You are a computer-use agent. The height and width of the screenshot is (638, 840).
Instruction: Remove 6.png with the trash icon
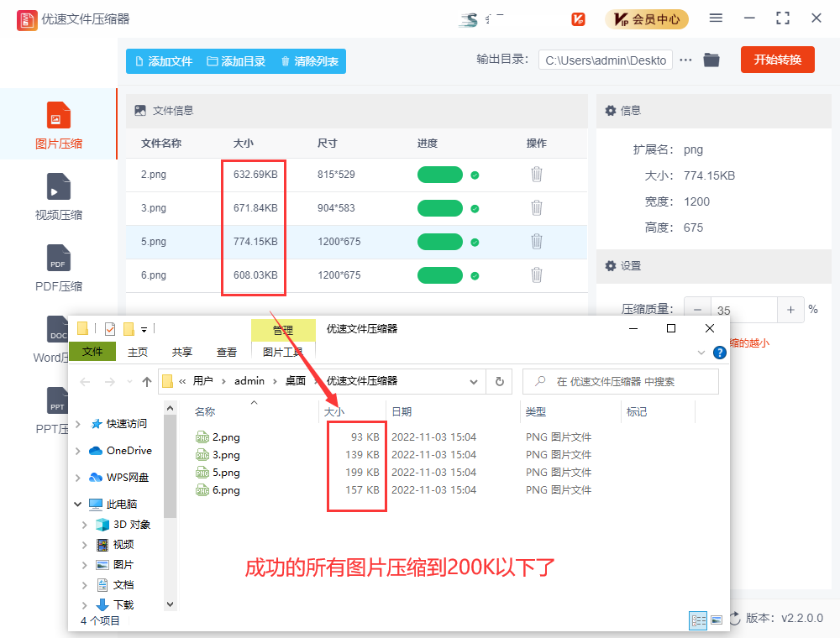[x=536, y=275]
